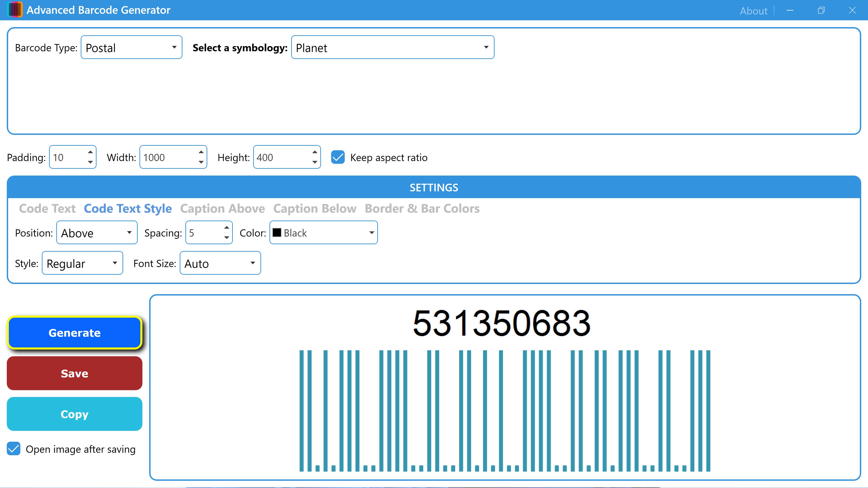The image size is (868, 488).
Task: Open the Barcode Type dropdown
Action: tap(131, 47)
